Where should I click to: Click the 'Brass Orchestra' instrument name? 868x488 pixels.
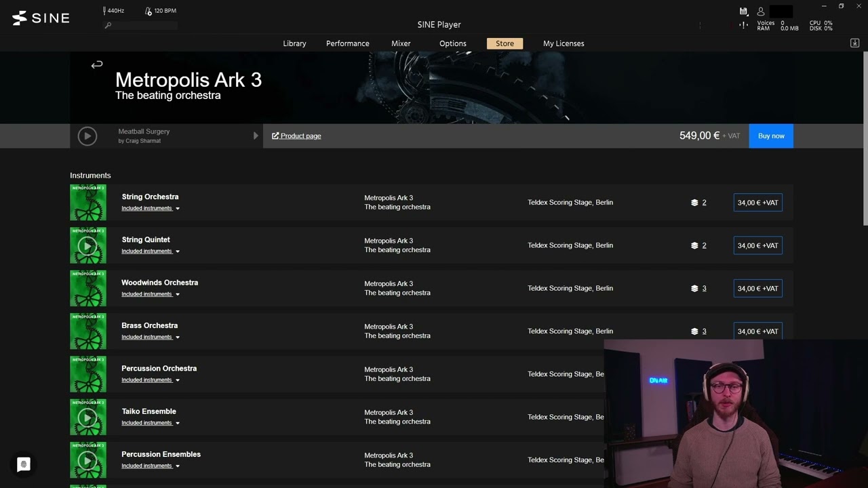[149, 325]
